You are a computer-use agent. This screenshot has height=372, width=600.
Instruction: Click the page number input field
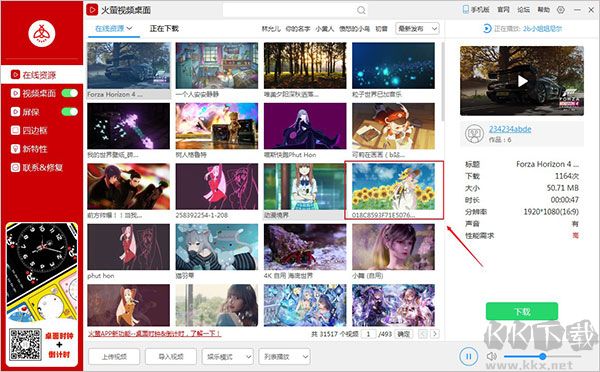point(368,334)
